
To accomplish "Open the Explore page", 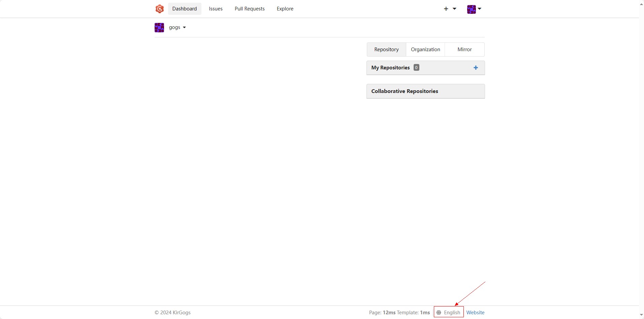I will pos(285,9).
